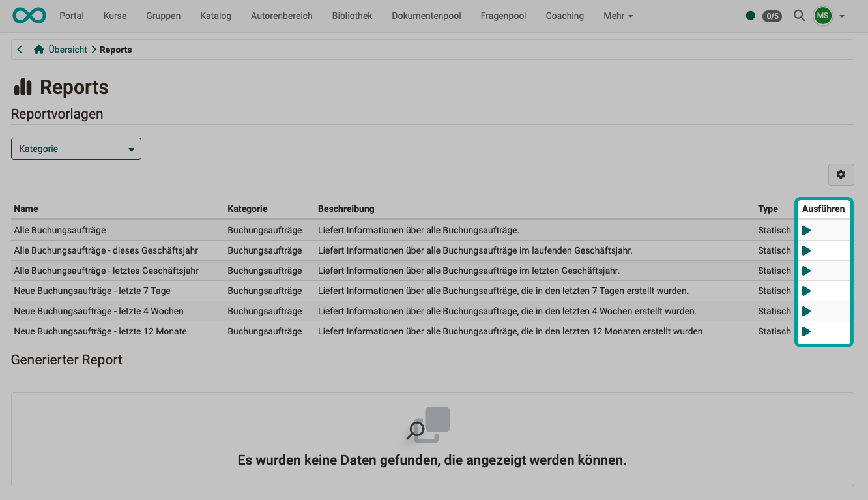Open table settings via gear icon
The height and width of the screenshot is (500, 868).
(841, 174)
